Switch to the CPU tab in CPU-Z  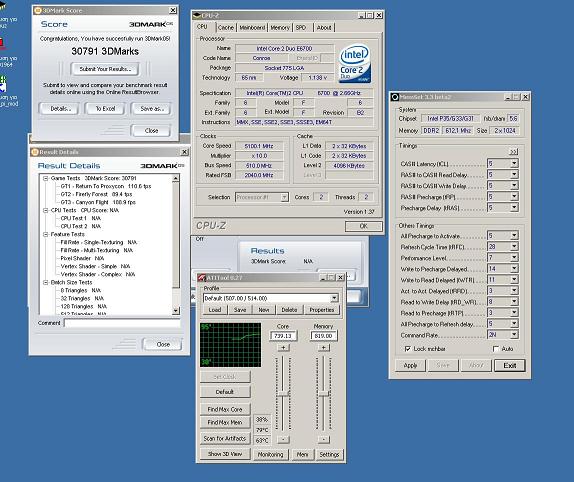[x=202, y=27]
